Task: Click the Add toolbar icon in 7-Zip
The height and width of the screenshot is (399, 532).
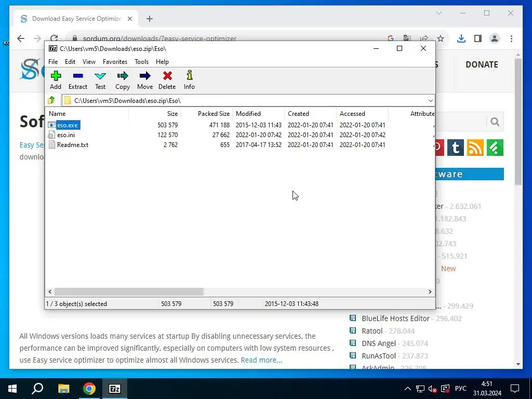Action: tap(56, 76)
